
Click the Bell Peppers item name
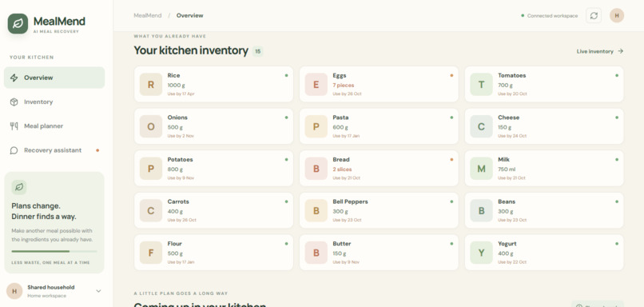350,201
